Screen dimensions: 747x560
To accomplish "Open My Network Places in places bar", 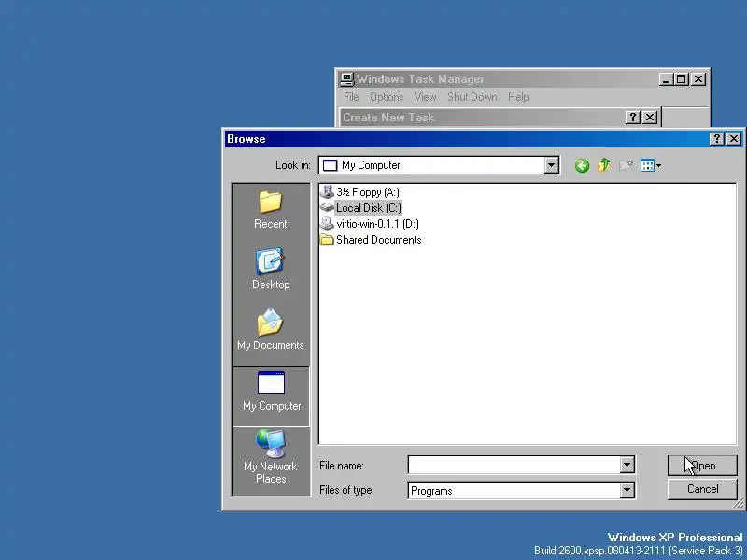I will tap(270, 456).
